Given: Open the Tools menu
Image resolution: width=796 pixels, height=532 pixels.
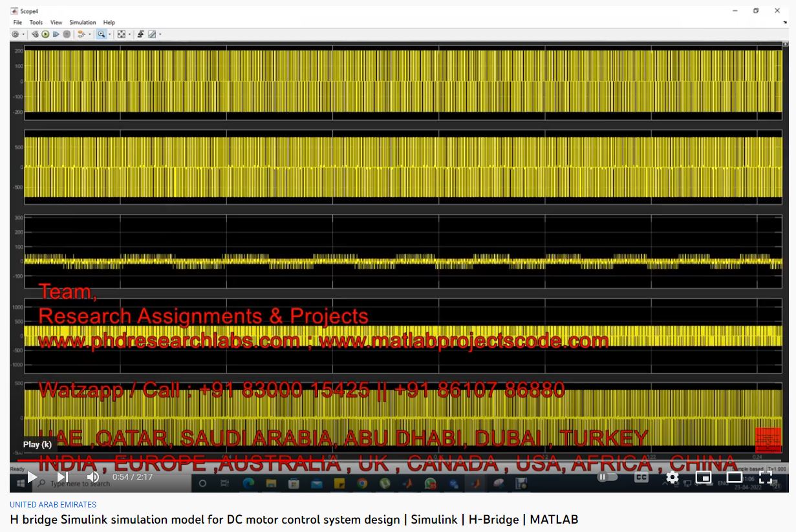Looking at the screenshot, I should pyautogui.click(x=36, y=23).
